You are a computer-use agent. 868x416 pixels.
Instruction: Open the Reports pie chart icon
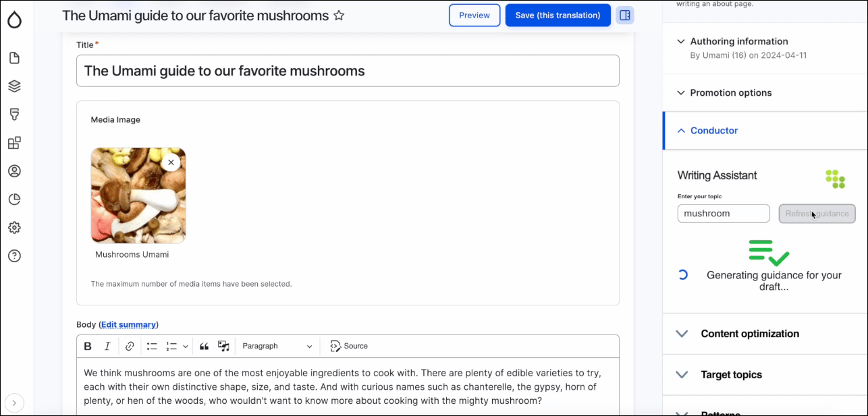click(14, 200)
